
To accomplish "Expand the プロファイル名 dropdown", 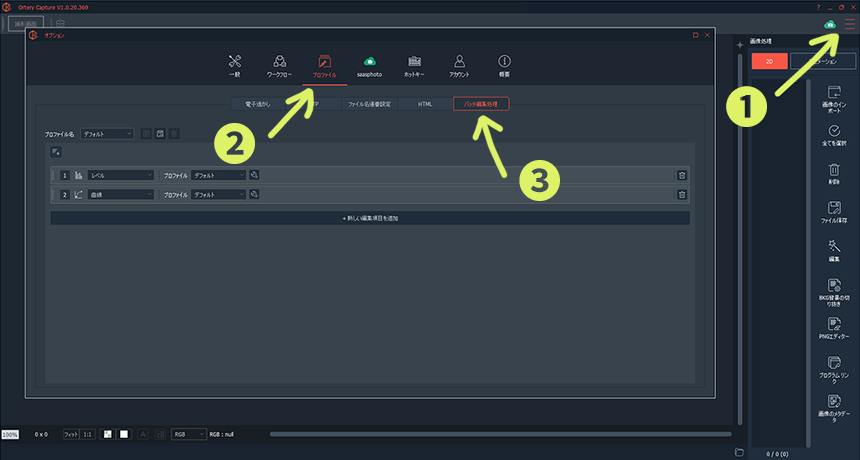I will [x=108, y=133].
